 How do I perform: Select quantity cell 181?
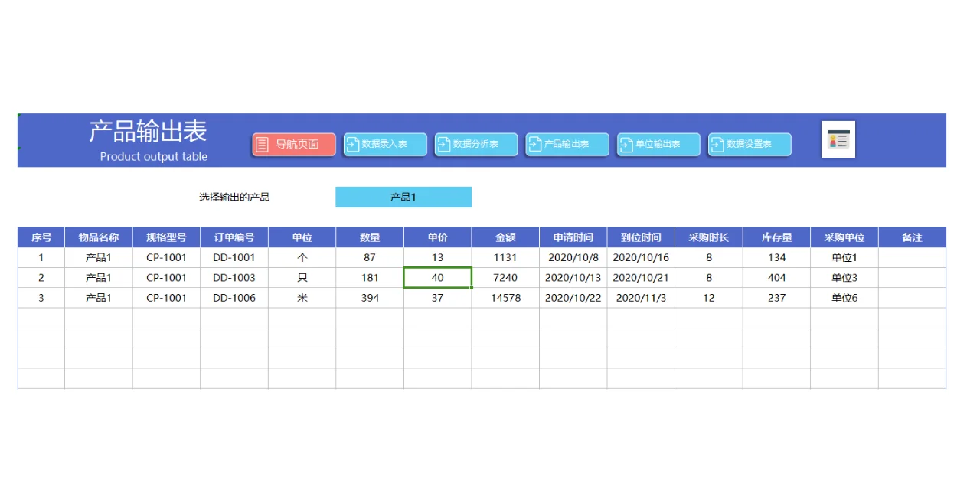click(x=370, y=278)
